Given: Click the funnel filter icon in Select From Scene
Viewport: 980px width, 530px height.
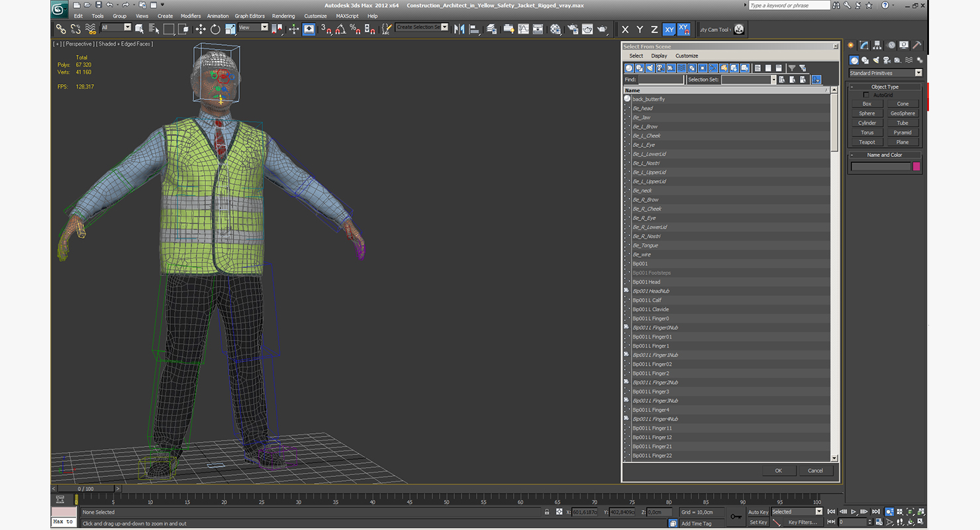Looking at the screenshot, I should pyautogui.click(x=791, y=68).
